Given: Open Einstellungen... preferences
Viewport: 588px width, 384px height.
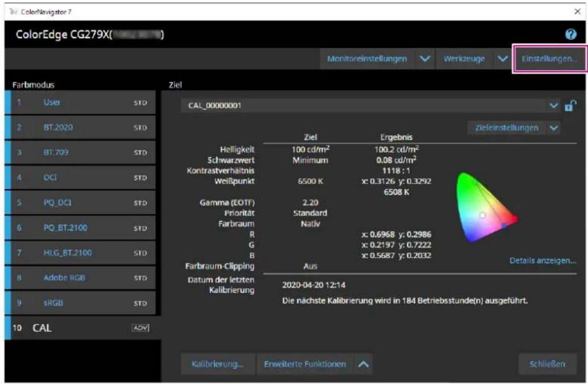Looking at the screenshot, I should (x=549, y=59).
